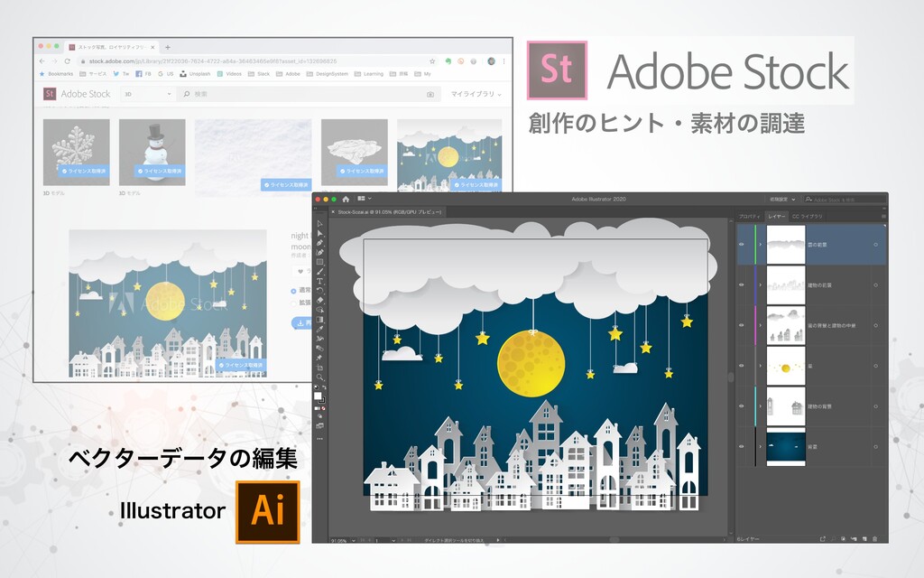Expand the third clouds and buildings layer
The width and height of the screenshot is (924, 578).
click(760, 325)
